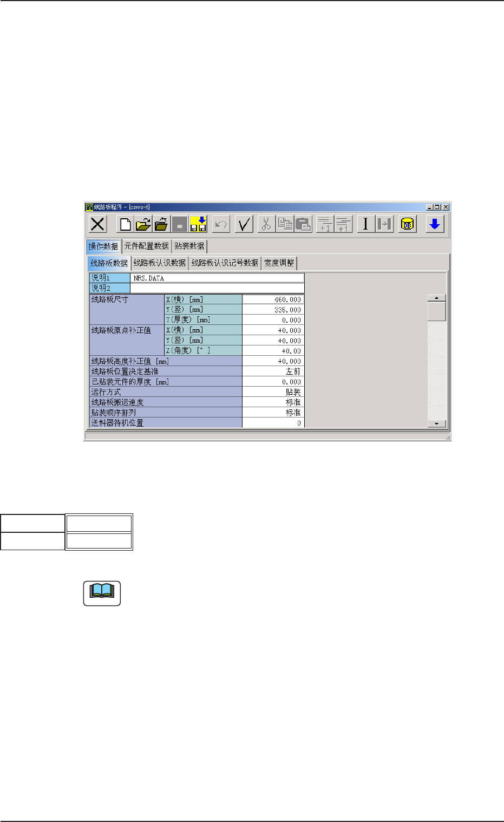
Task: Click the I-beam cursor icon in toolbar
Action: point(365,224)
